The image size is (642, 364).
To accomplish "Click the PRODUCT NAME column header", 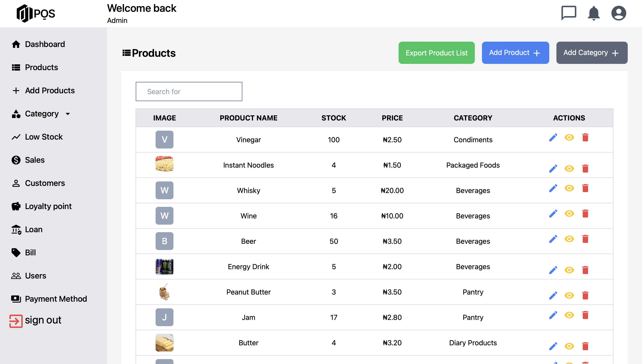I will pos(249,118).
